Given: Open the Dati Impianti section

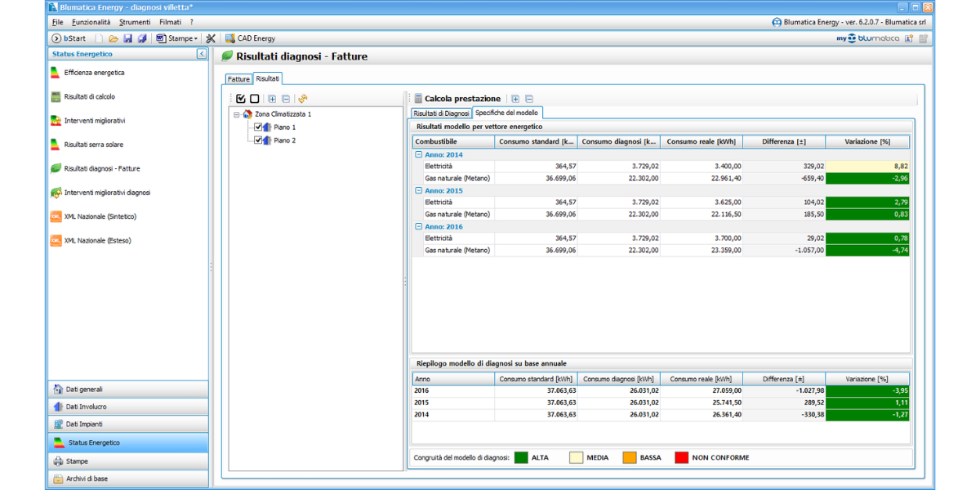Looking at the screenshot, I should (x=84, y=424).
